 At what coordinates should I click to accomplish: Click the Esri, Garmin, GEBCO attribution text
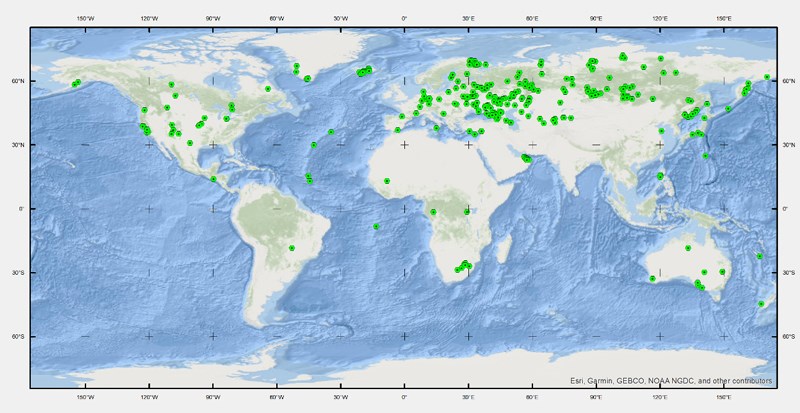[x=671, y=380]
